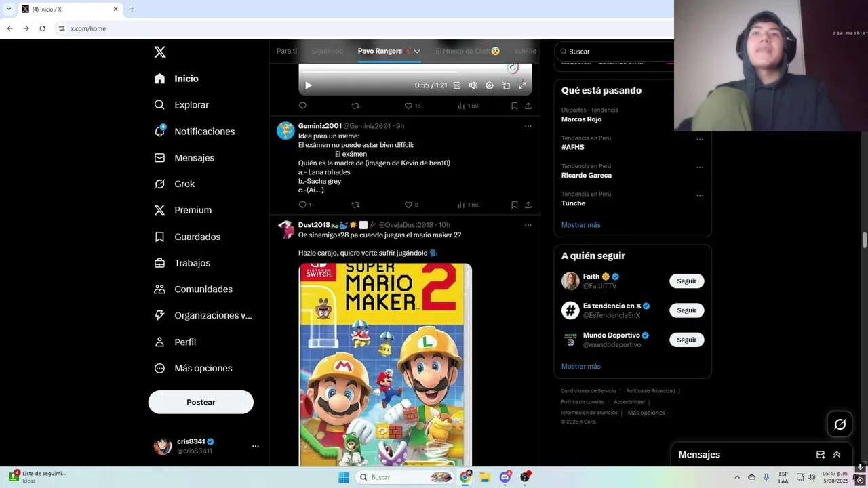The height and width of the screenshot is (488, 868).
Task: Open Trabajos briefcase icon
Action: point(159,263)
